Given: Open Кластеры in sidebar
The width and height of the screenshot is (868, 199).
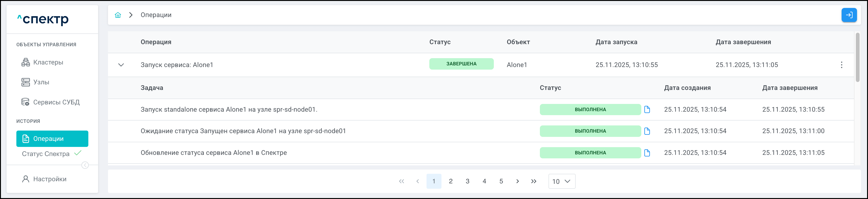Looking at the screenshot, I should coord(48,62).
